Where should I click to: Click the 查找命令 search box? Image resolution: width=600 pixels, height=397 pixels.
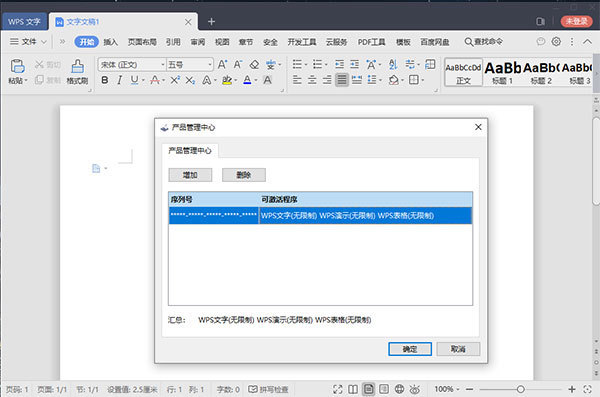coord(483,41)
